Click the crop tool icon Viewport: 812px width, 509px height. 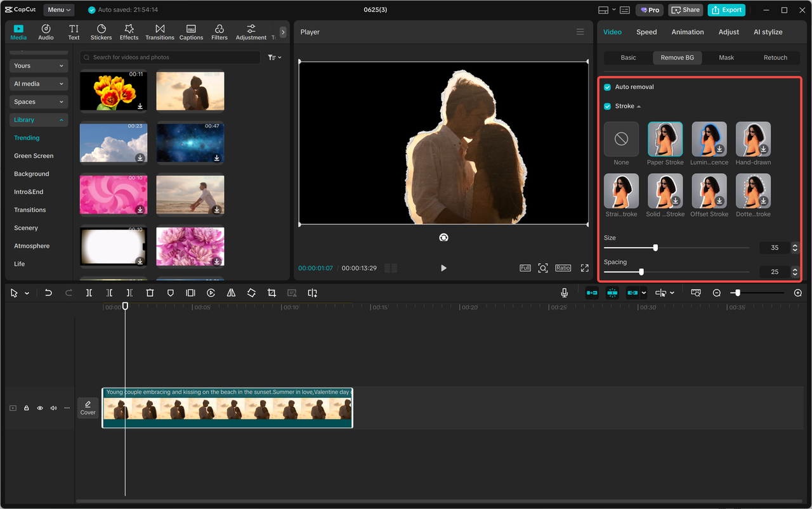click(x=272, y=293)
